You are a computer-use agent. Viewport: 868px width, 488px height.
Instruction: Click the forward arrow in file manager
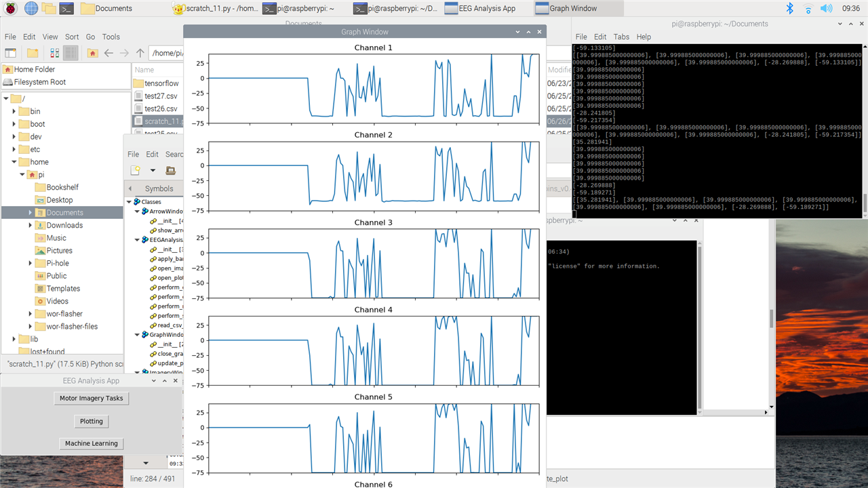pos(124,53)
